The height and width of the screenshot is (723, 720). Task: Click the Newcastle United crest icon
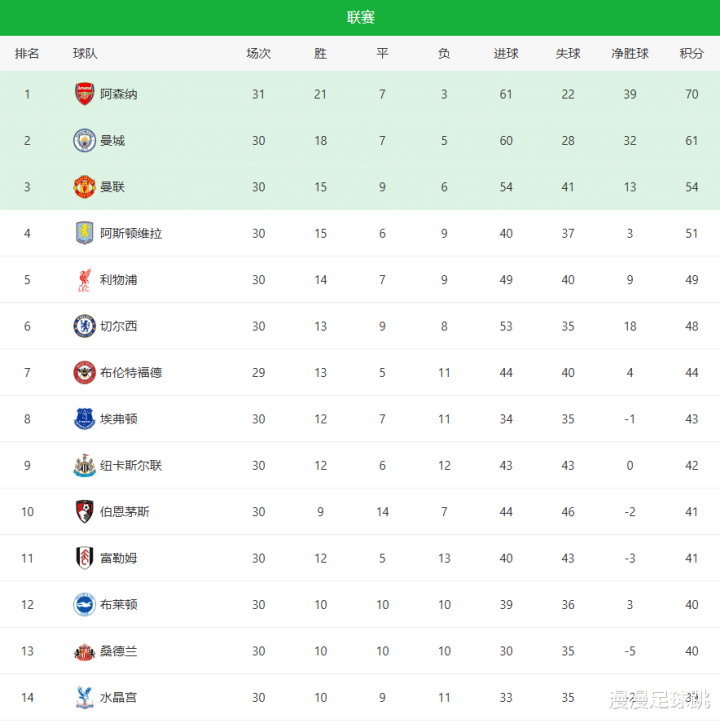coord(84,465)
